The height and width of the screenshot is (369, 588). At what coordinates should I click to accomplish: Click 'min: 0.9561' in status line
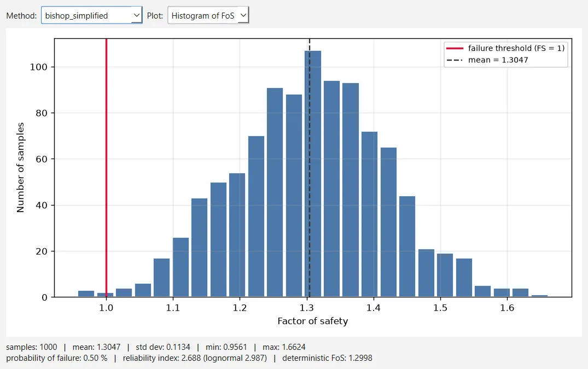pyautogui.click(x=226, y=347)
